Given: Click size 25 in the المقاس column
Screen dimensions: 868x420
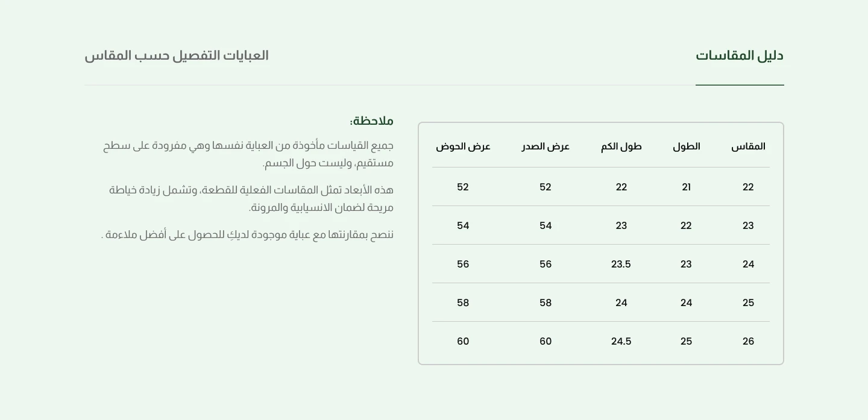Looking at the screenshot, I should coord(748,303).
